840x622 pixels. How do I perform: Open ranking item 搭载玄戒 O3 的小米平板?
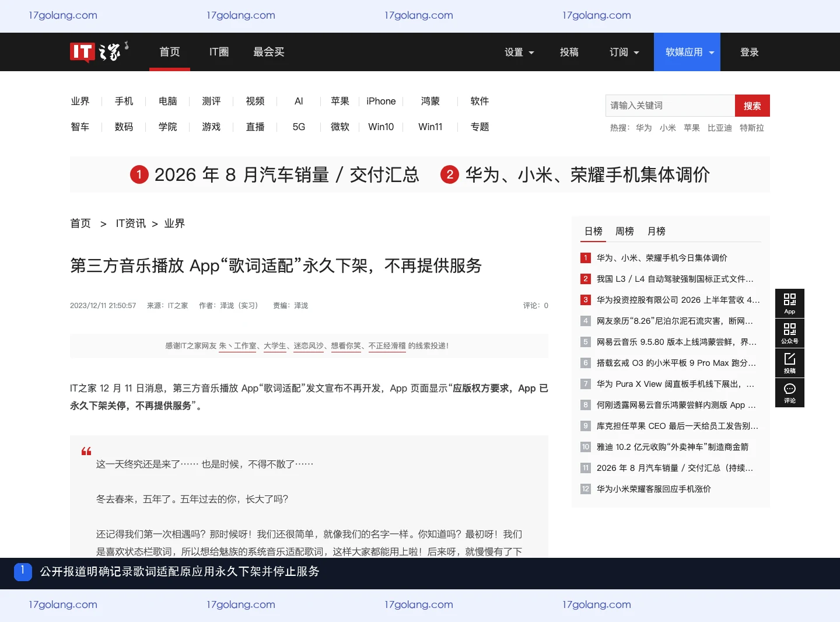coord(676,363)
